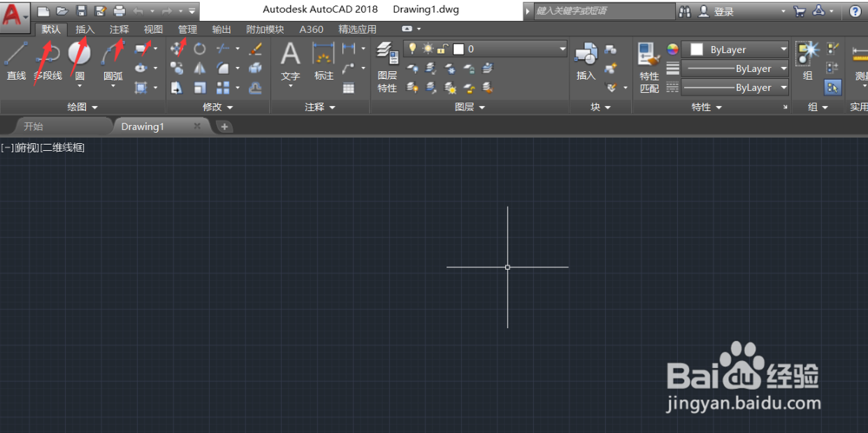Select the Rotate tool in Modify panel
This screenshot has width=868, height=433.
(x=200, y=49)
